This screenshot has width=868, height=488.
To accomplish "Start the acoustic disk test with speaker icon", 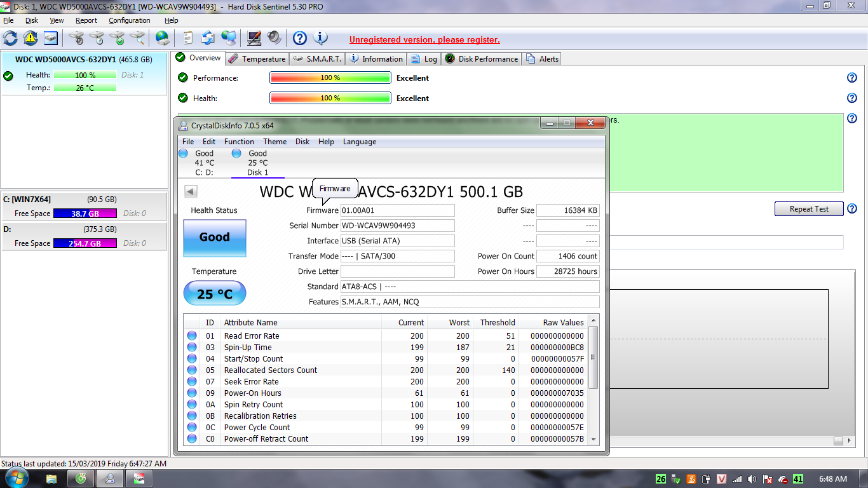I will (76, 38).
